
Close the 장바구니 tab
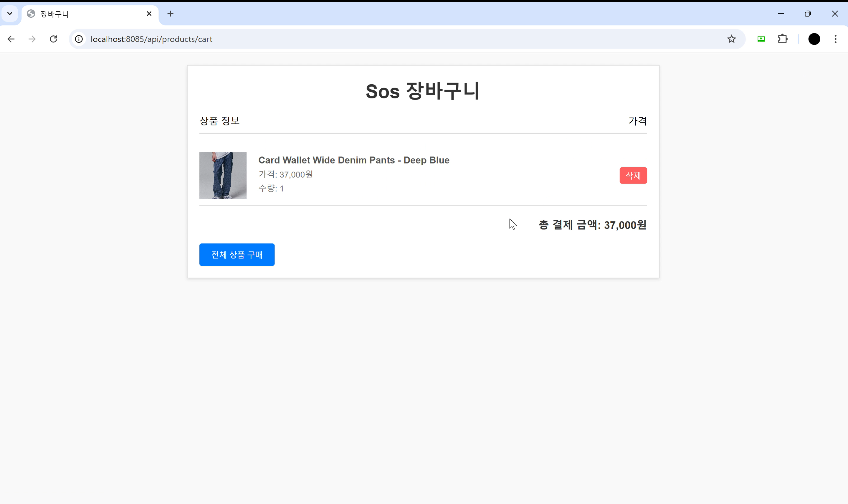coord(149,14)
